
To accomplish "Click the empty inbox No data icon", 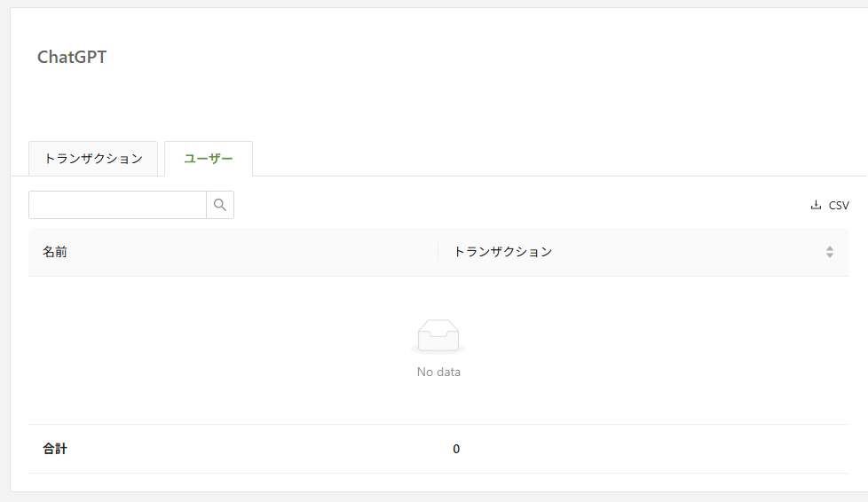I will pyautogui.click(x=438, y=337).
